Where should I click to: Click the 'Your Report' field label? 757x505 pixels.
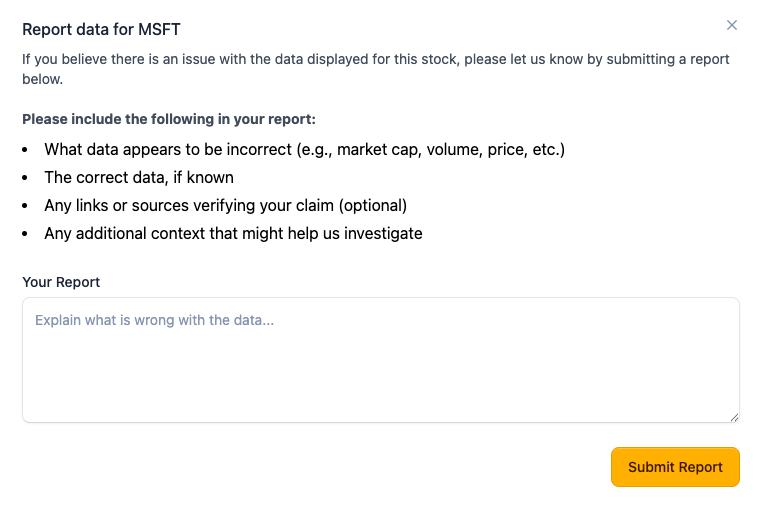tap(61, 282)
